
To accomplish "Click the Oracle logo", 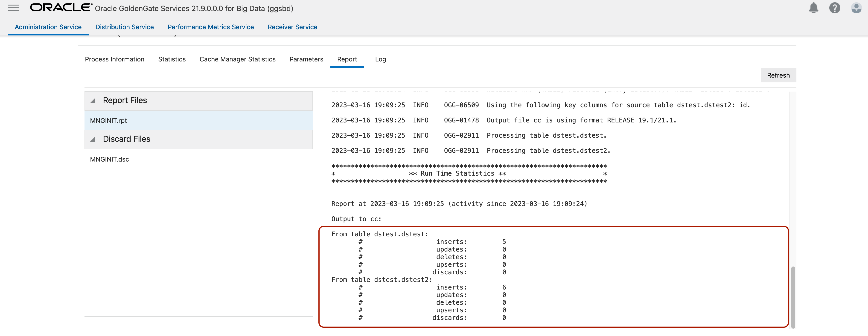I will 61,7.
